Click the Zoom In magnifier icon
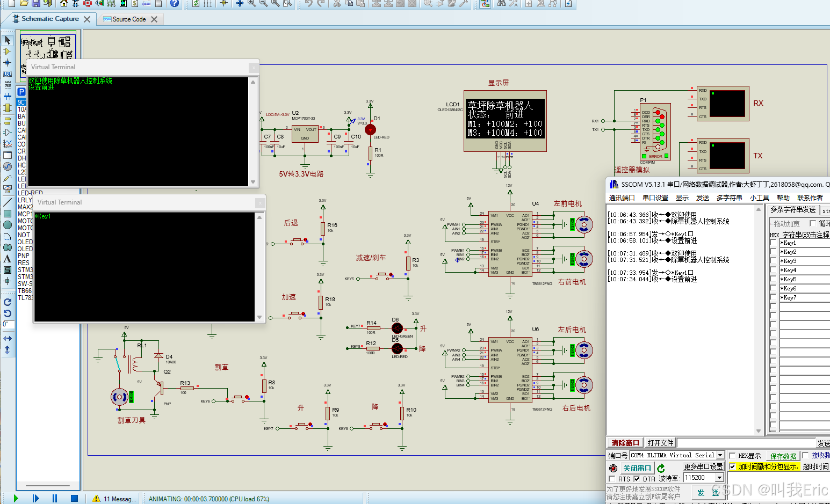 pyautogui.click(x=252, y=3)
